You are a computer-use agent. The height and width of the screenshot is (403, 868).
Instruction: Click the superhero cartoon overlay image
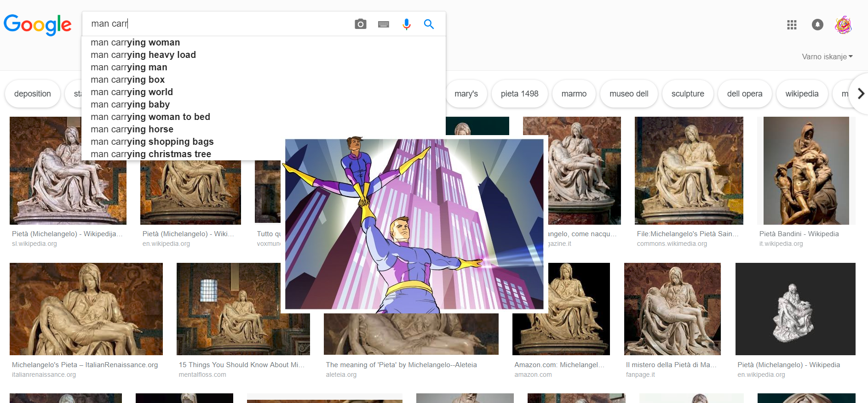(x=414, y=224)
